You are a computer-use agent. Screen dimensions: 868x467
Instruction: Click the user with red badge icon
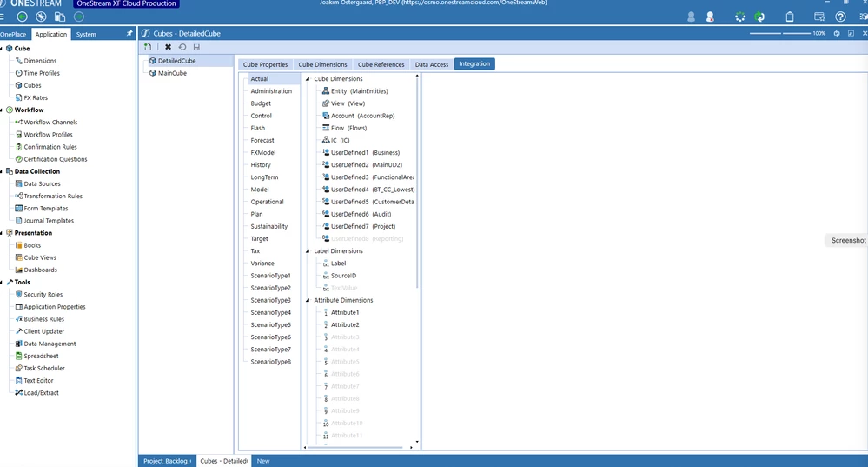[710, 17]
